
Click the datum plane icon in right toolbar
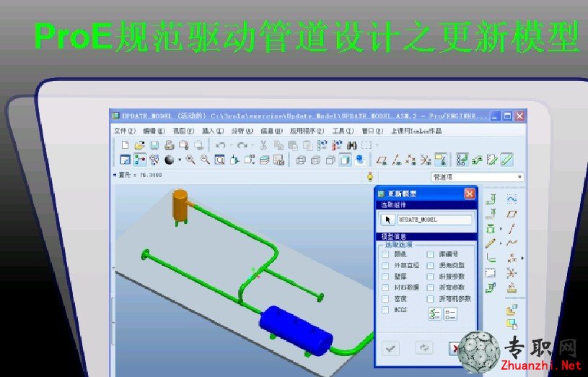click(x=512, y=214)
